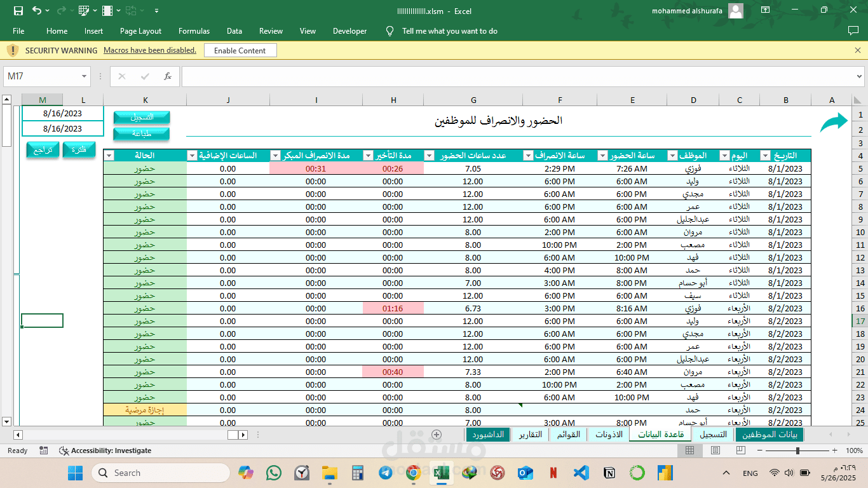Dismiss the security warning bar
This screenshot has width=868, height=488.
click(x=858, y=50)
